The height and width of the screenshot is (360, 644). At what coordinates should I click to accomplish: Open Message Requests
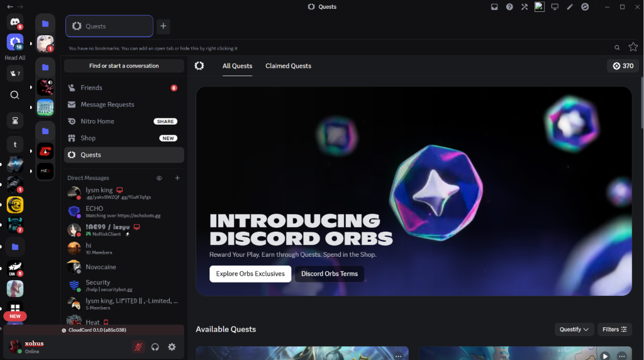(x=124, y=104)
